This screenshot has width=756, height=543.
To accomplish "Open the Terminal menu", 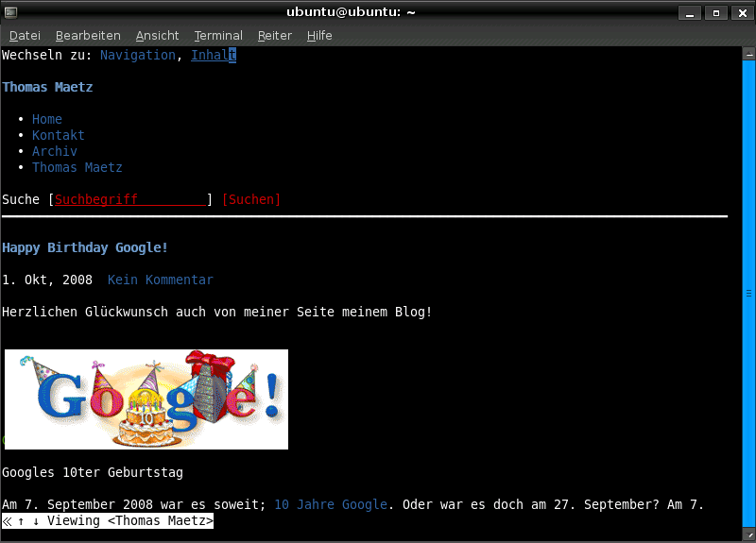I will tap(218, 36).
